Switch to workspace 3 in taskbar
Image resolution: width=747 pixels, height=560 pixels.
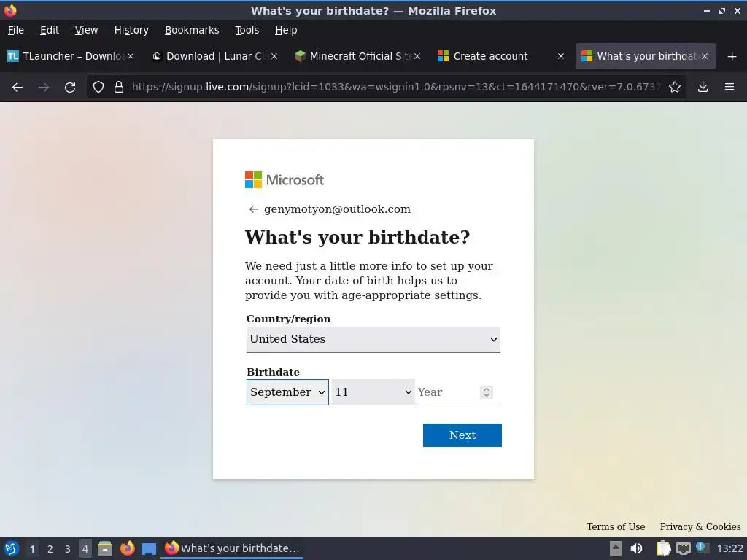(x=68, y=549)
